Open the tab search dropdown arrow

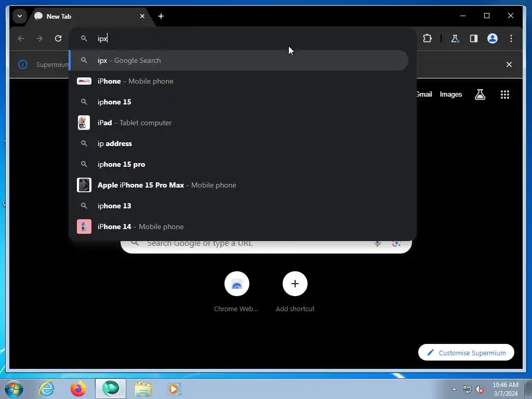tap(20, 16)
